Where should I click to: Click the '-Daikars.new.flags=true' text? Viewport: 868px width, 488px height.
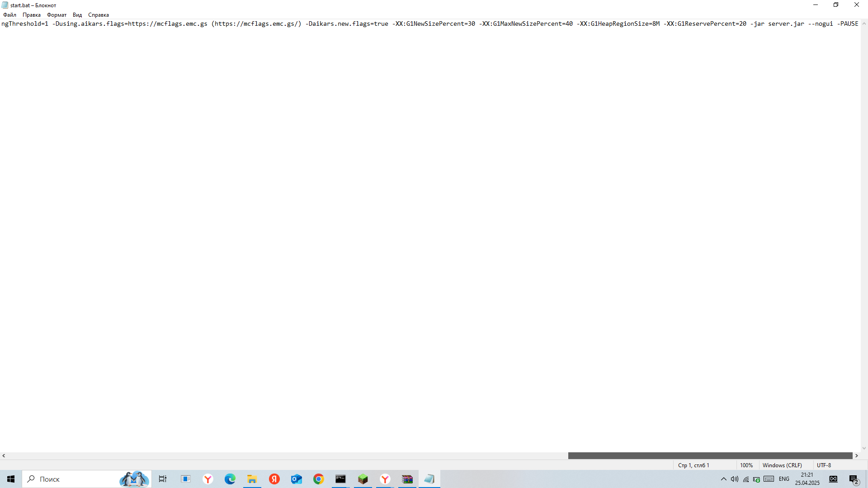tap(347, 24)
